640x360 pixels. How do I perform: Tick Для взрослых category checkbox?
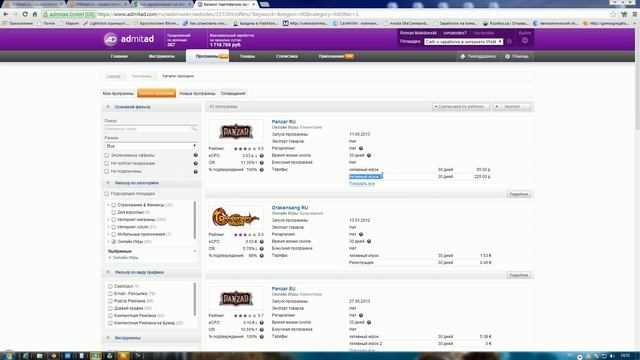[114, 212]
